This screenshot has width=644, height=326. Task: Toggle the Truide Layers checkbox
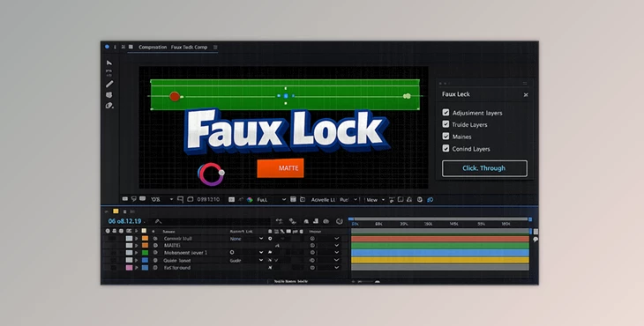[x=446, y=124]
